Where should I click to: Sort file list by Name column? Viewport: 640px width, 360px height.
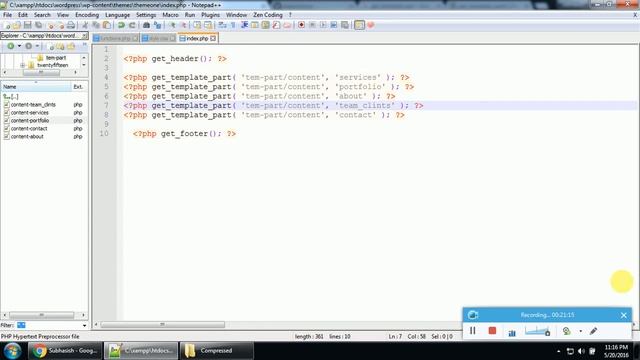[x=36, y=87]
